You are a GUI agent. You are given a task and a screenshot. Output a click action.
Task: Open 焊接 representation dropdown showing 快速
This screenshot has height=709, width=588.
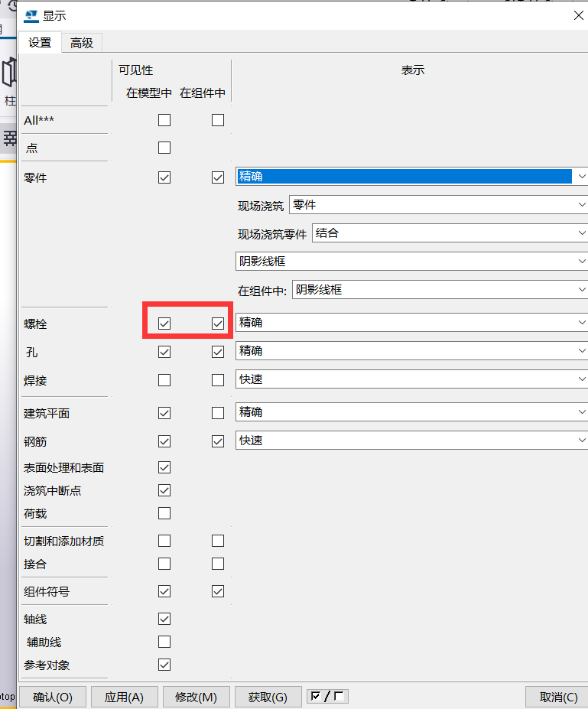[x=411, y=379]
